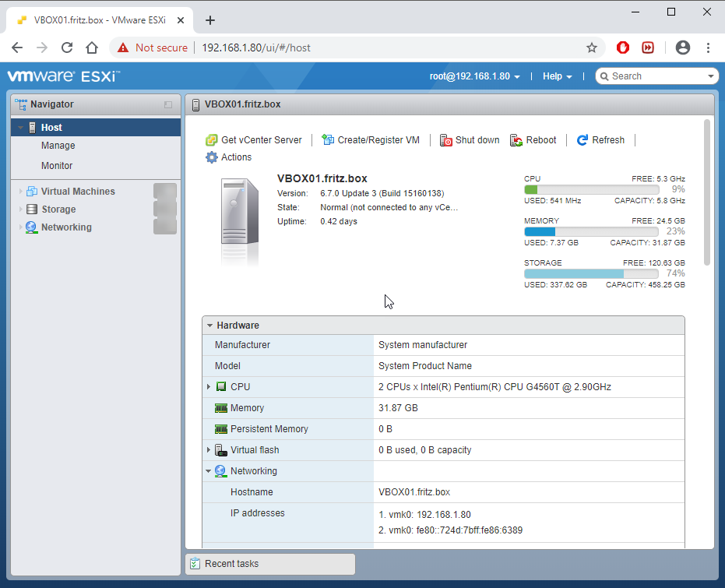The image size is (725, 588).
Task: Click the Not secure warning indicator
Action: (153, 48)
